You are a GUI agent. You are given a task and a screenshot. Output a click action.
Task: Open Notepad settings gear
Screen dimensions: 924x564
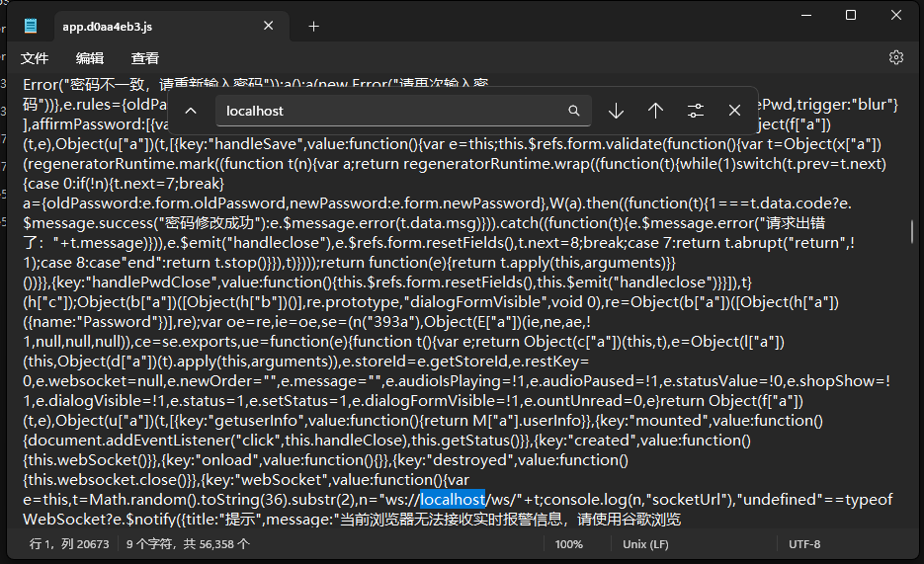point(896,57)
